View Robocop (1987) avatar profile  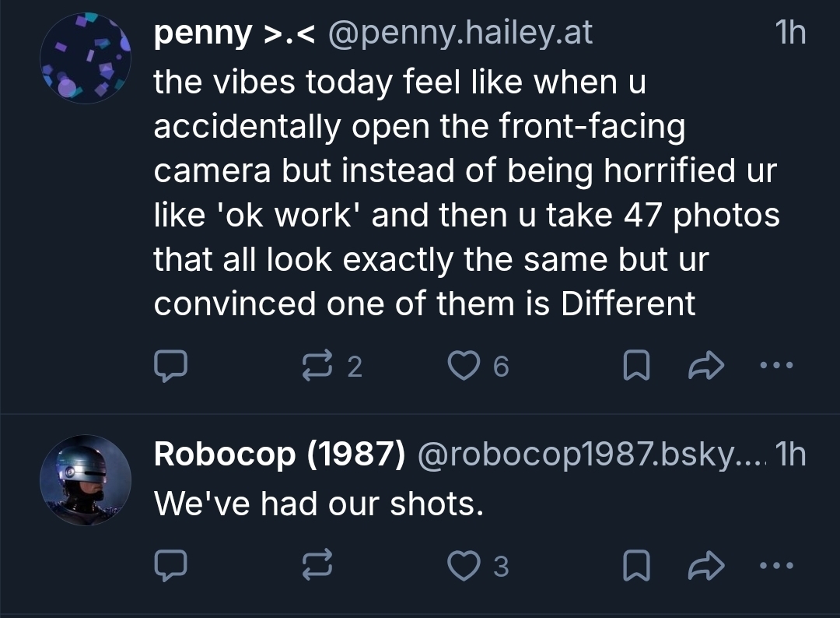86,480
